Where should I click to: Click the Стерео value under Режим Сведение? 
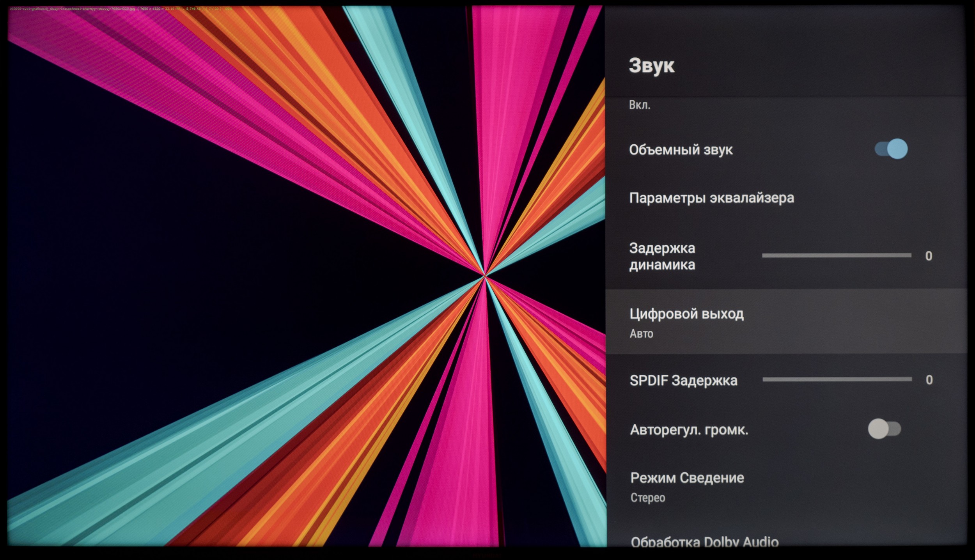647,498
